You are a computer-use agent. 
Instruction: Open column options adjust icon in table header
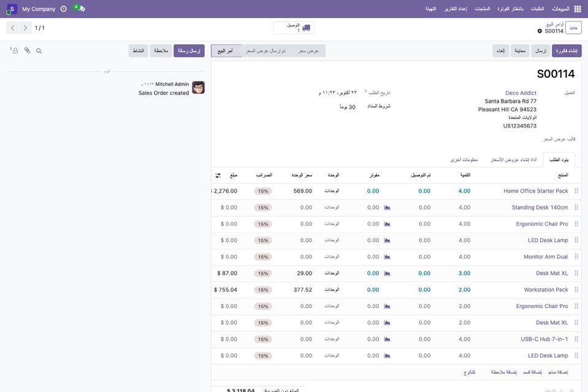pos(218,175)
